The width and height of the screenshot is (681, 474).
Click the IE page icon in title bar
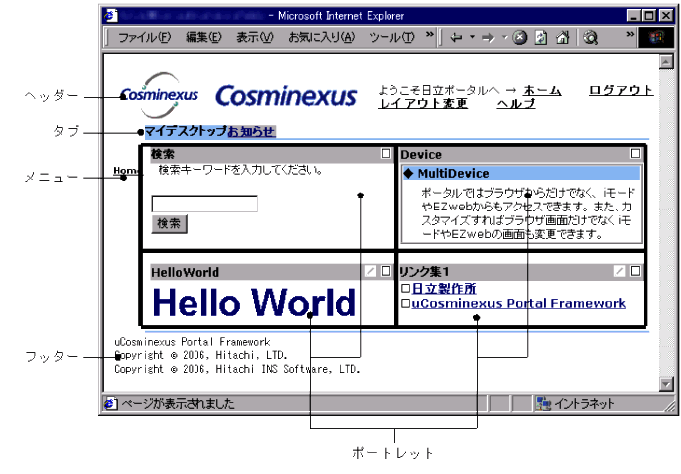click(111, 16)
